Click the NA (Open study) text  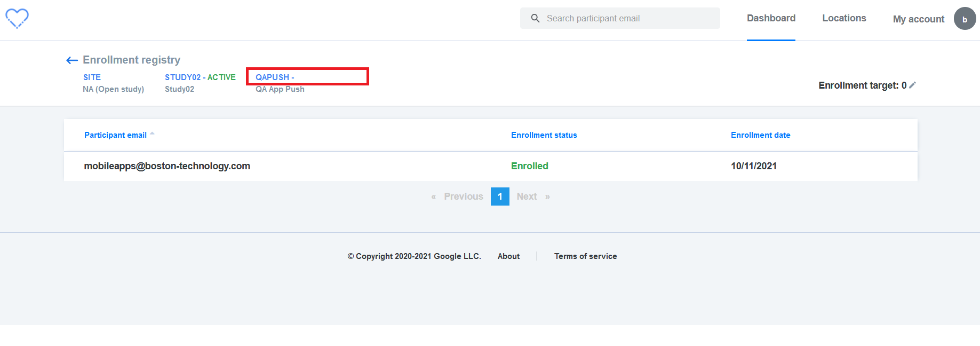tap(113, 89)
